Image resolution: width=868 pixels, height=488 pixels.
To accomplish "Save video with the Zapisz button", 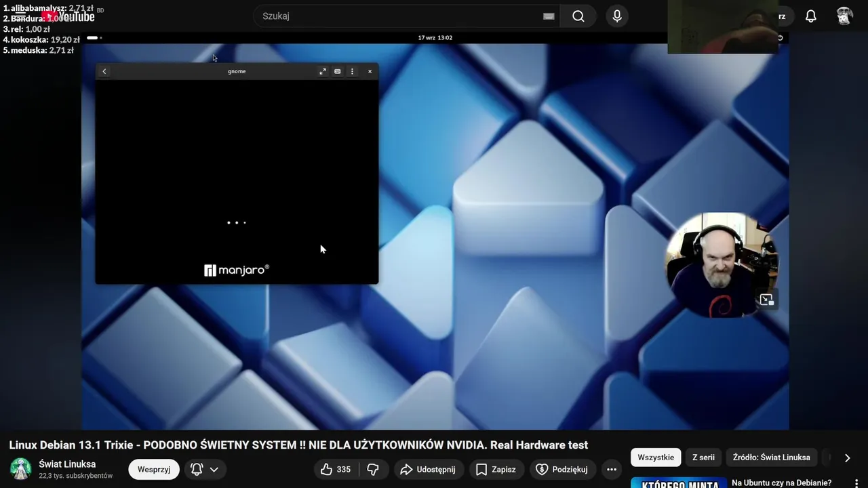I will click(496, 469).
